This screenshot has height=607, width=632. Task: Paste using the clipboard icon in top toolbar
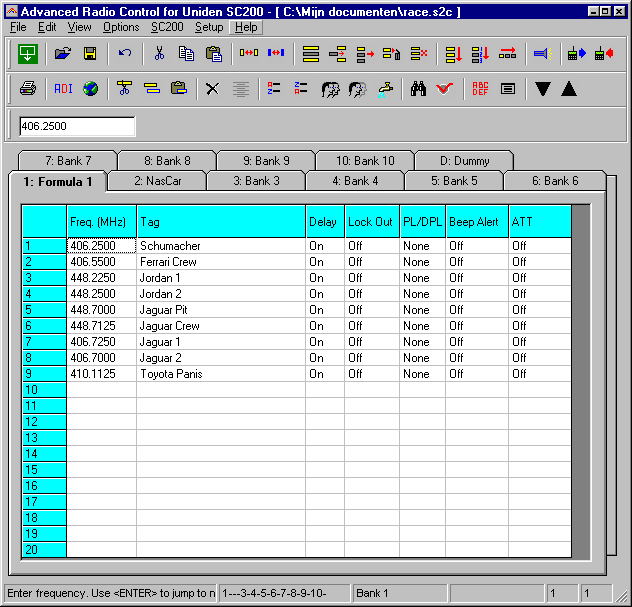tap(214, 54)
